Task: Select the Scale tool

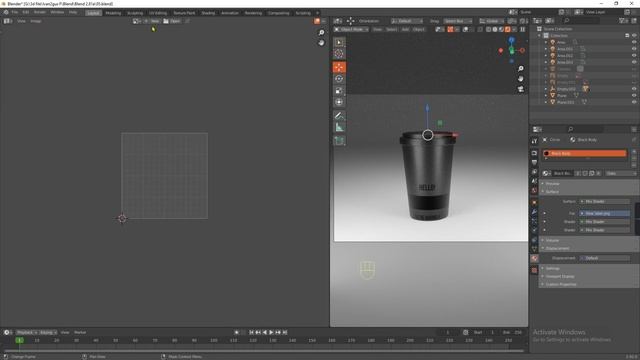Action: (339, 91)
